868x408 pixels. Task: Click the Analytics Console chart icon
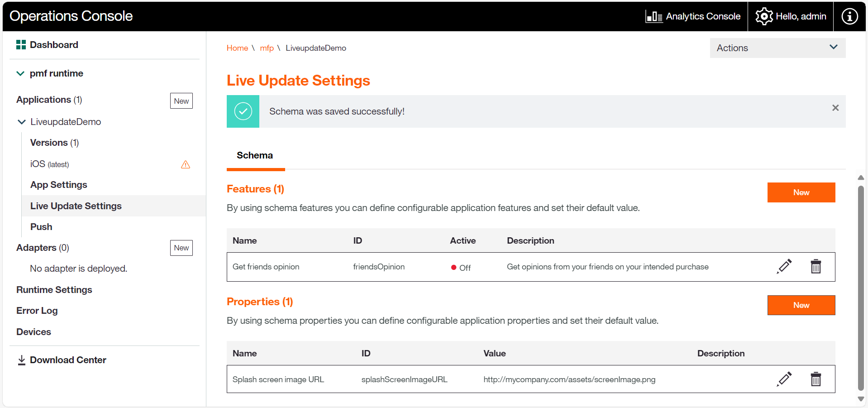[653, 17]
